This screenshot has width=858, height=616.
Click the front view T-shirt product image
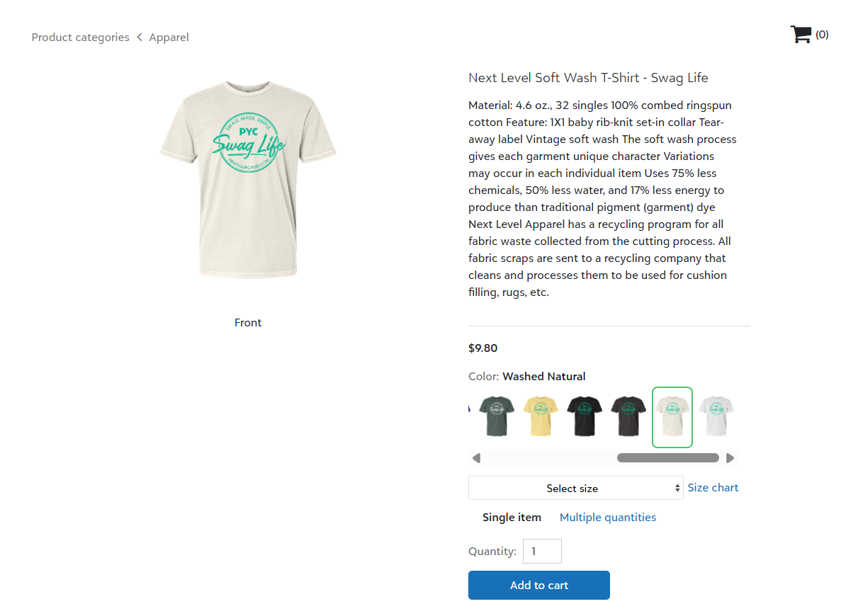(x=248, y=180)
